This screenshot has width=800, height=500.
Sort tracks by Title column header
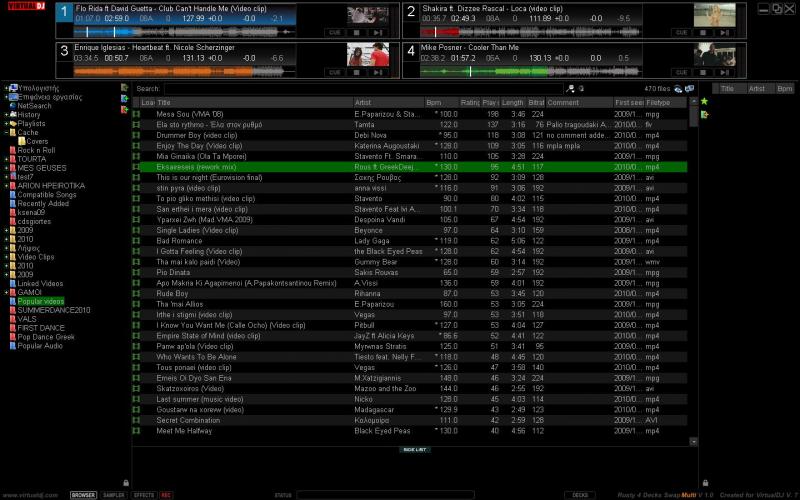click(254, 103)
